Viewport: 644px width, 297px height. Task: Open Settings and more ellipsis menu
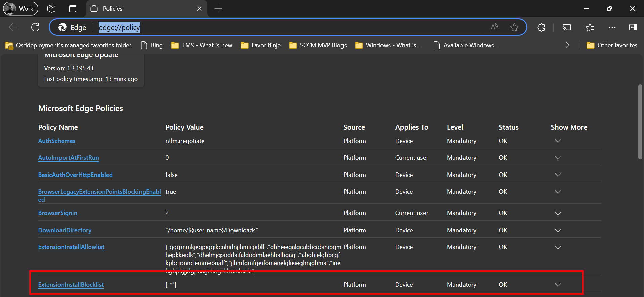612,28
